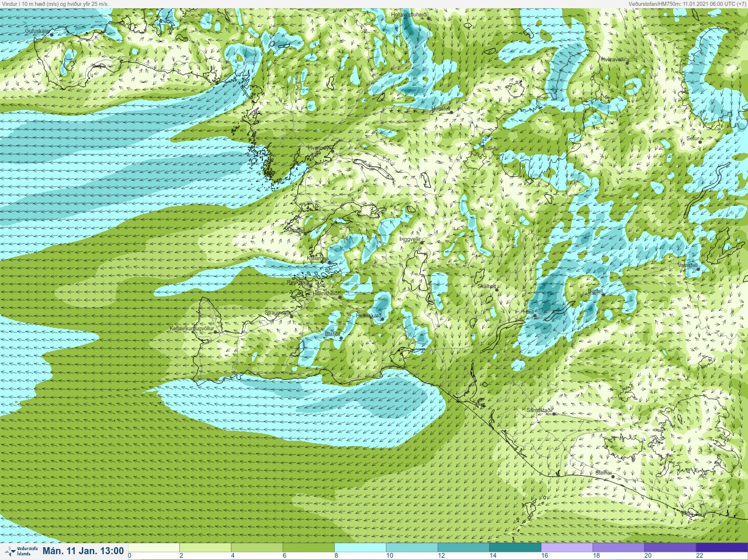Click the Setur station marker

(x=700, y=141)
